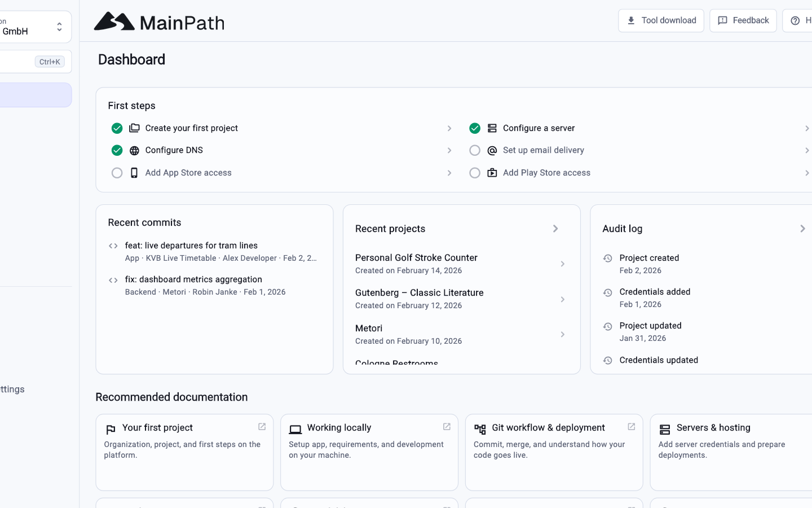This screenshot has height=508, width=812.
Task: Click the phone icon beside Add App Store access
Action: pyautogui.click(x=134, y=173)
